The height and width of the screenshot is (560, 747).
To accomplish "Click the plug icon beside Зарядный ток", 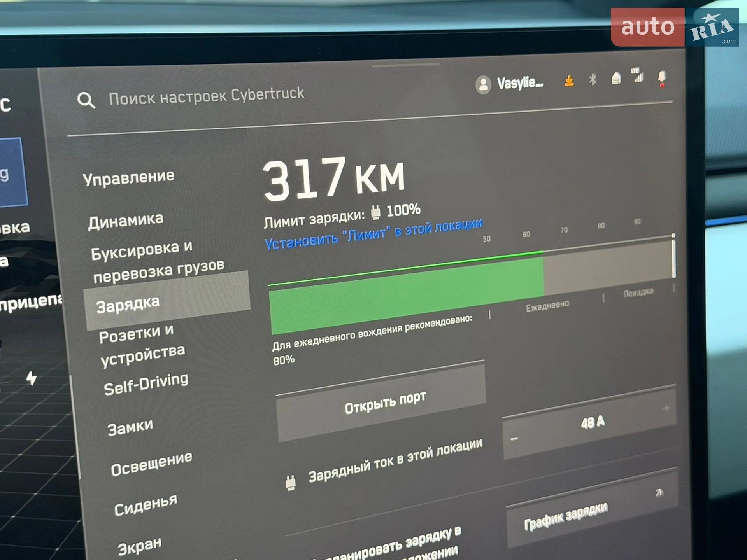I will (290, 483).
